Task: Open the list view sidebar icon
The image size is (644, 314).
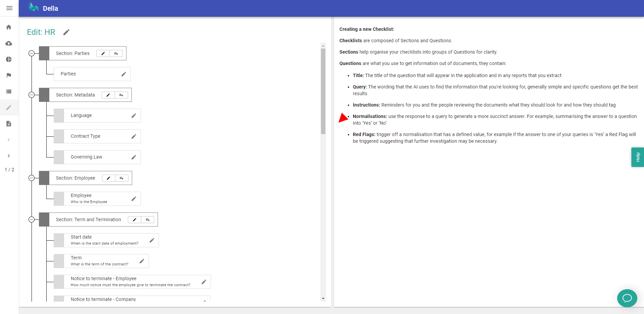Action: [9, 91]
